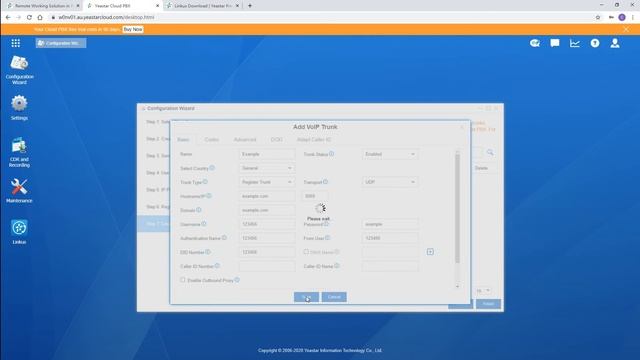Close the Add VoIP Trunk dialog

pos(462,127)
